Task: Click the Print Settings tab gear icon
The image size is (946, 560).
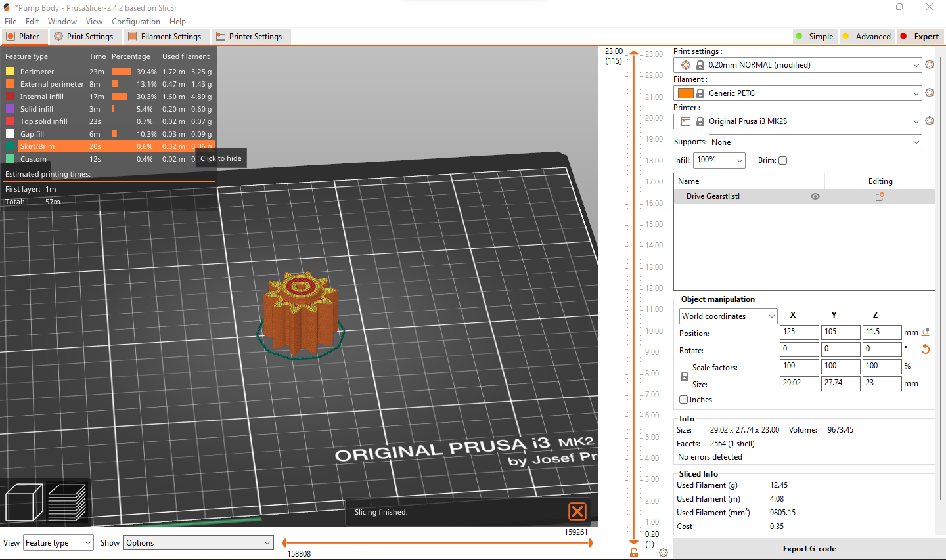Action: 58,37
